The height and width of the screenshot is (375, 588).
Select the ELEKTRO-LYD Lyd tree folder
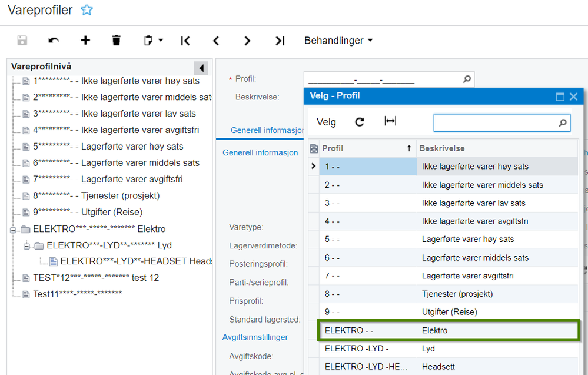point(109,245)
